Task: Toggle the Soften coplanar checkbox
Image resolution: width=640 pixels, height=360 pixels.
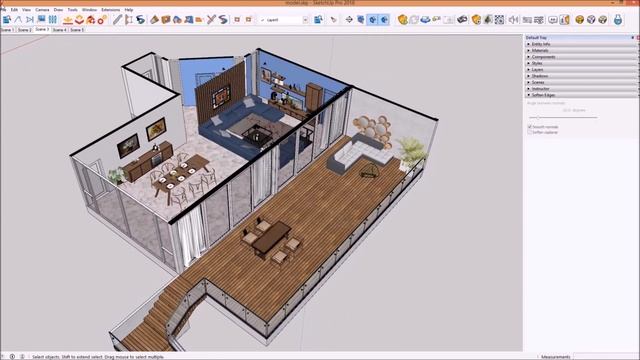Action: (x=530, y=132)
